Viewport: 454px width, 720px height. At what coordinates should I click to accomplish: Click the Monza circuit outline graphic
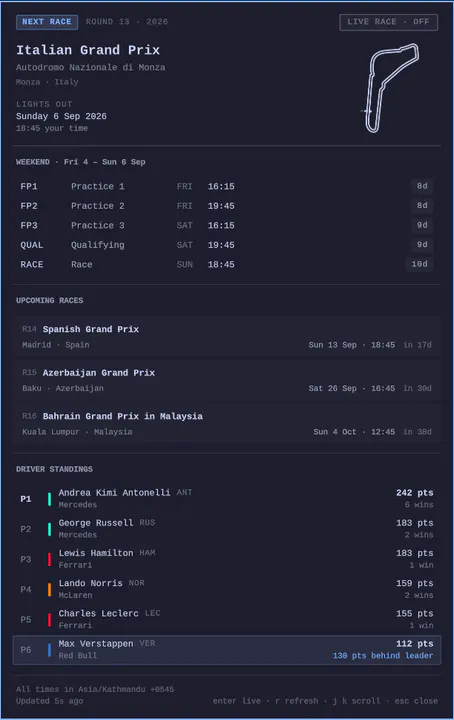click(x=390, y=88)
